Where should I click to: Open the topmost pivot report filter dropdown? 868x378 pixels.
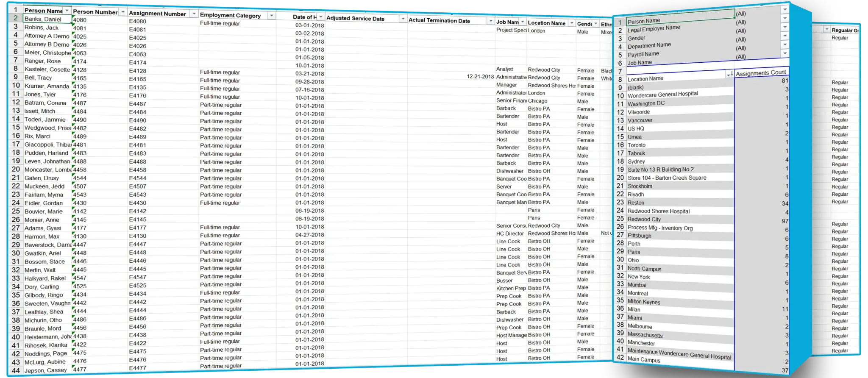tap(785, 9)
